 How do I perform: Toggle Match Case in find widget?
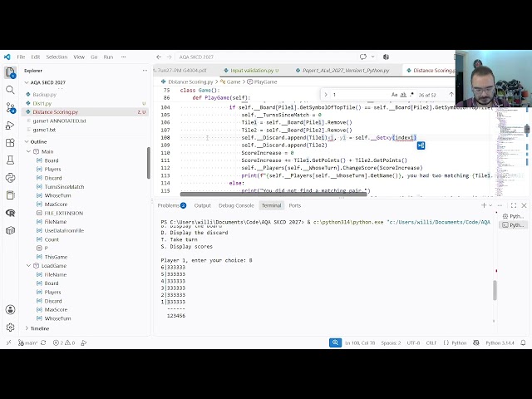tap(394, 95)
